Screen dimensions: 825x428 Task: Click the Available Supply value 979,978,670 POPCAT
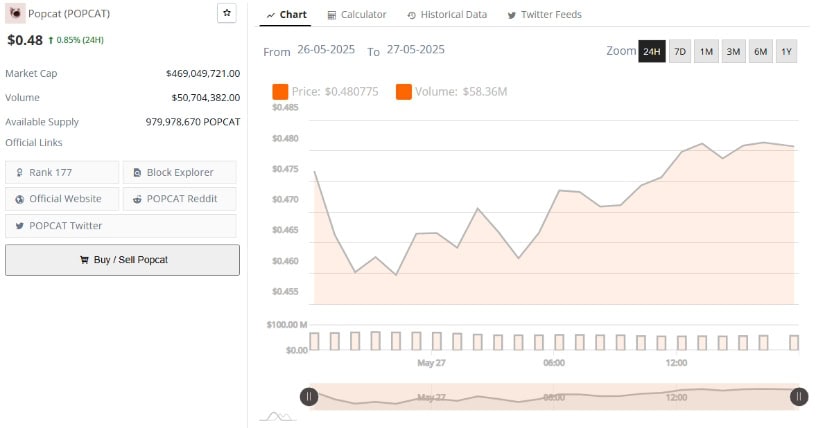click(x=193, y=122)
